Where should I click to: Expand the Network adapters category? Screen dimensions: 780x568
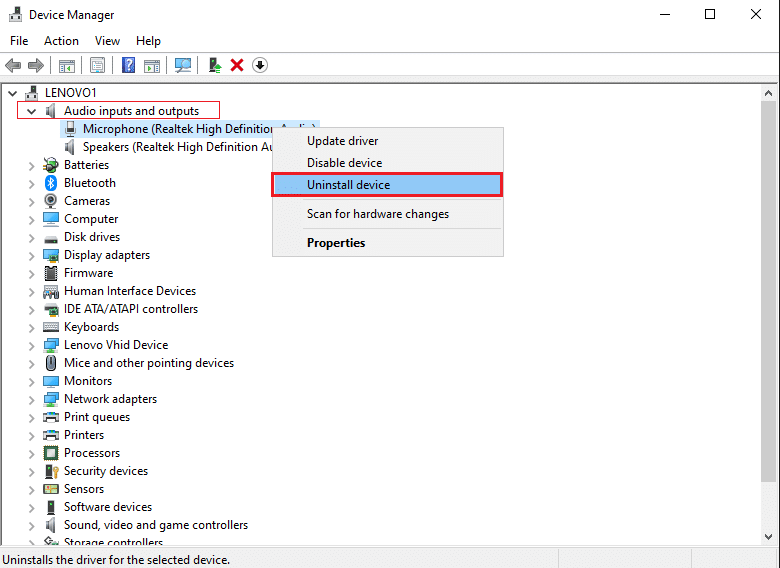point(32,399)
